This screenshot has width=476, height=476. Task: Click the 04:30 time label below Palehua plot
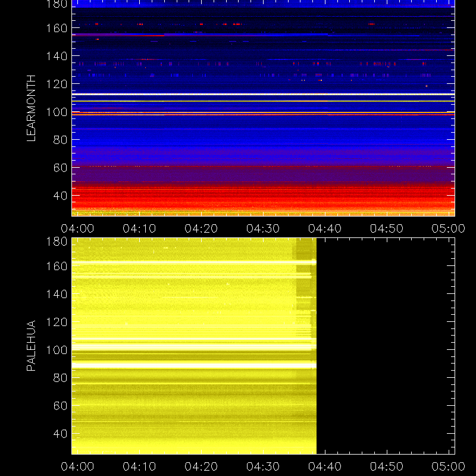coord(263,466)
